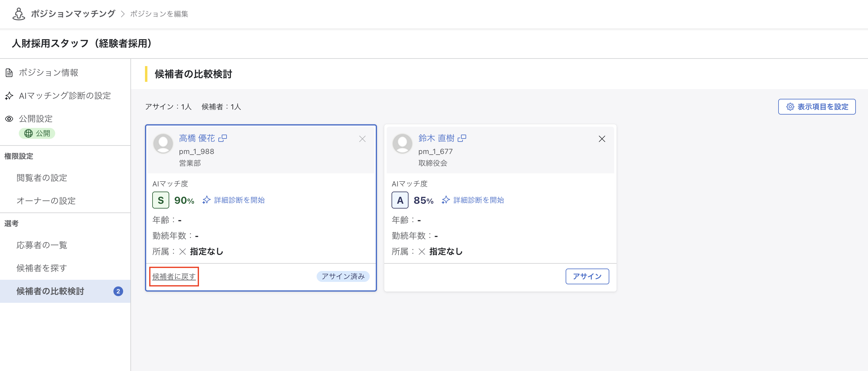This screenshot has height=371, width=868.
Task: Click sparkle icon in 高橋 優花 詳細診断
Action: [x=207, y=200]
